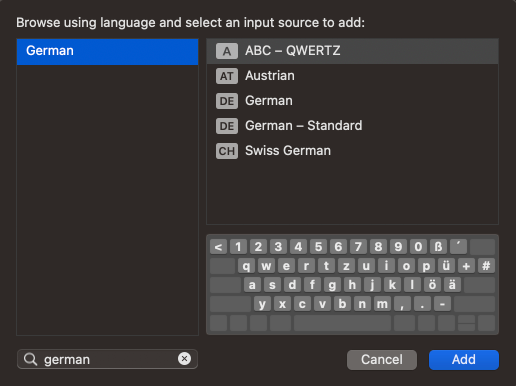Select the Austrian input source

pos(352,76)
